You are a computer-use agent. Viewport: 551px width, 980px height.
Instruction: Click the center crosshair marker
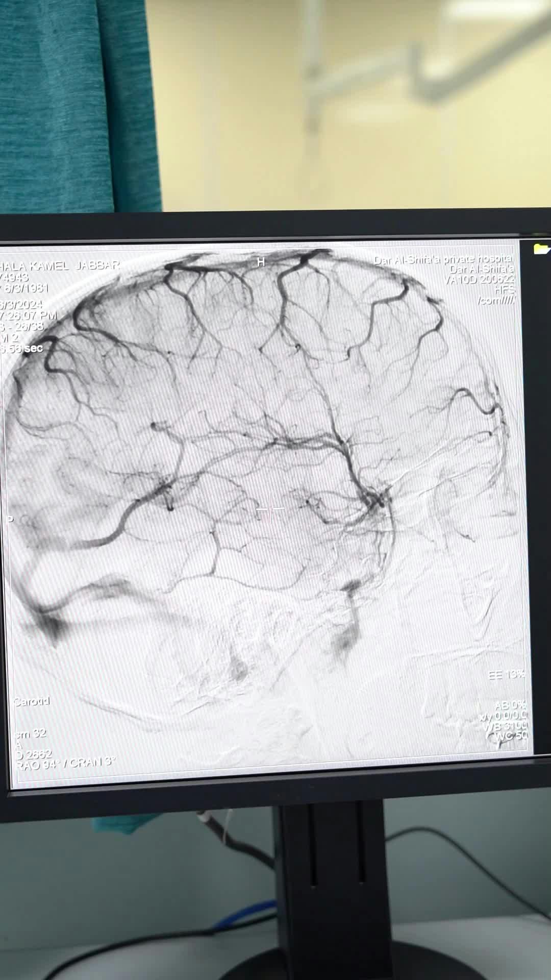pyautogui.click(x=270, y=508)
